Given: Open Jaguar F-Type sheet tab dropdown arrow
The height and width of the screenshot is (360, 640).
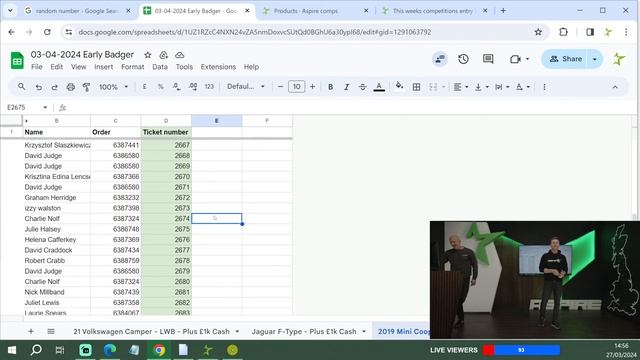Looking at the screenshot, I should pyautogui.click(x=364, y=331).
